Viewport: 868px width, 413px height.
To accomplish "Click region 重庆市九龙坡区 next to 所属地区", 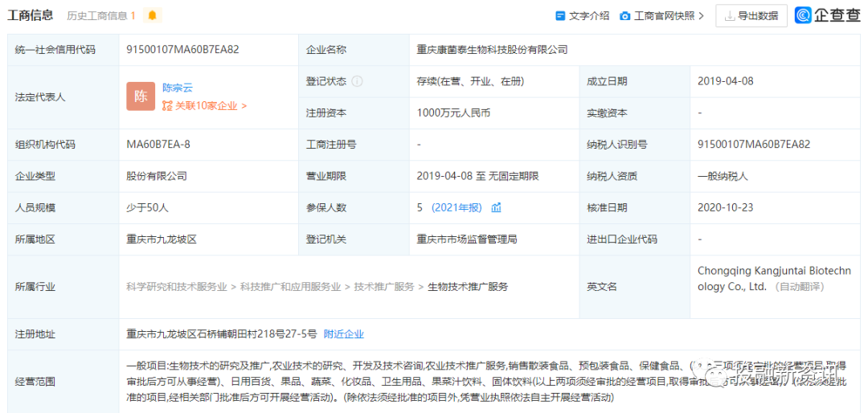I will pos(162,239).
